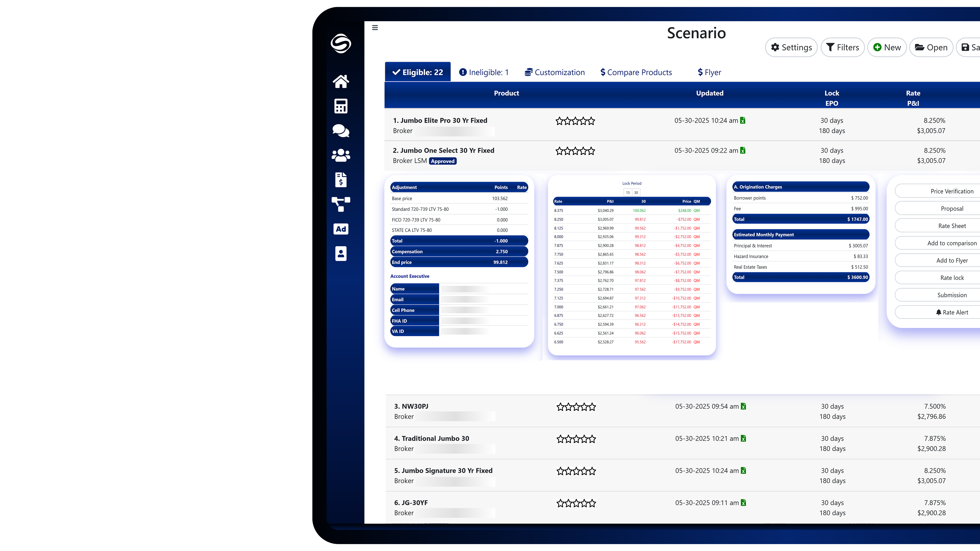The height and width of the screenshot is (551, 980).
Task: Click Borrower points $ 752.00 row
Action: pyautogui.click(x=801, y=198)
